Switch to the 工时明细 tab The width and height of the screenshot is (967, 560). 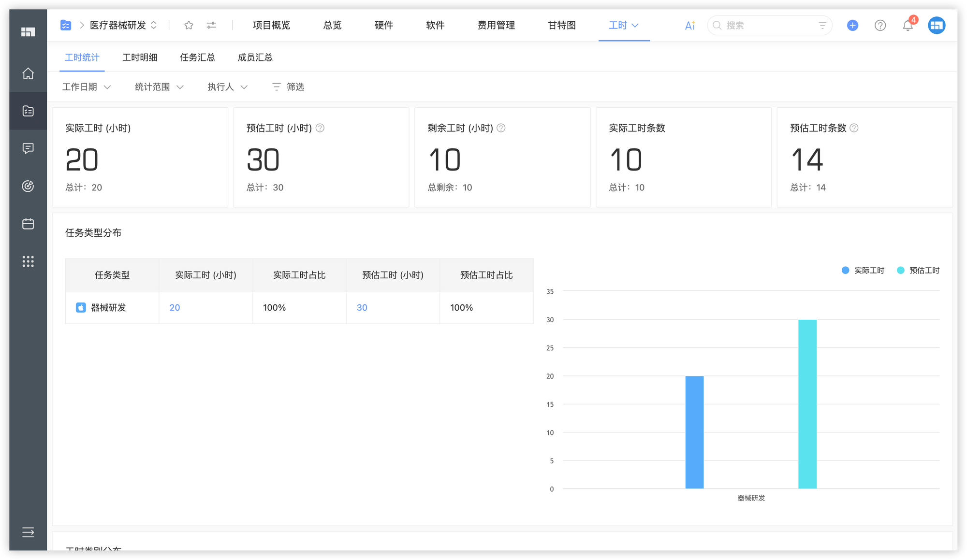[140, 57]
